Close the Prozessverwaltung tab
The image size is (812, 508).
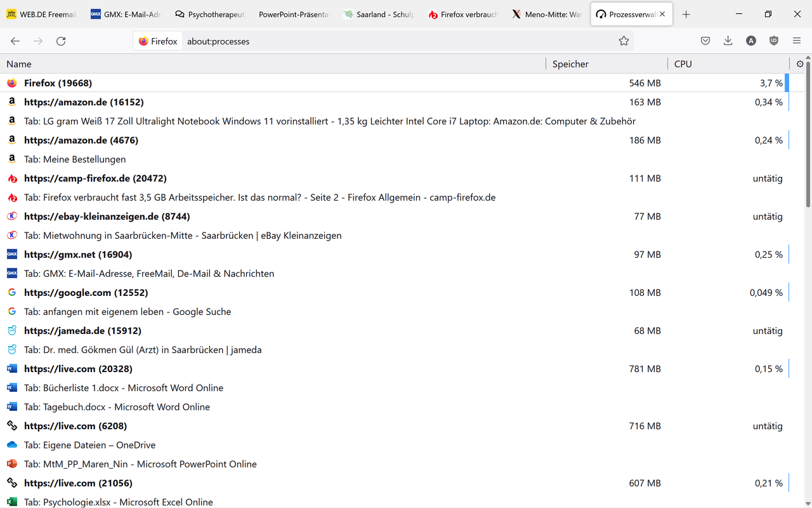click(x=662, y=14)
